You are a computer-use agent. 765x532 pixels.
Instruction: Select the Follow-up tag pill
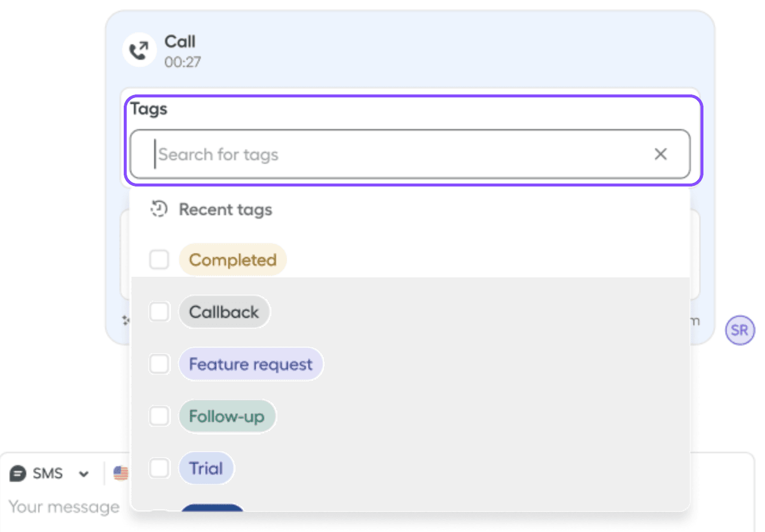point(227,416)
